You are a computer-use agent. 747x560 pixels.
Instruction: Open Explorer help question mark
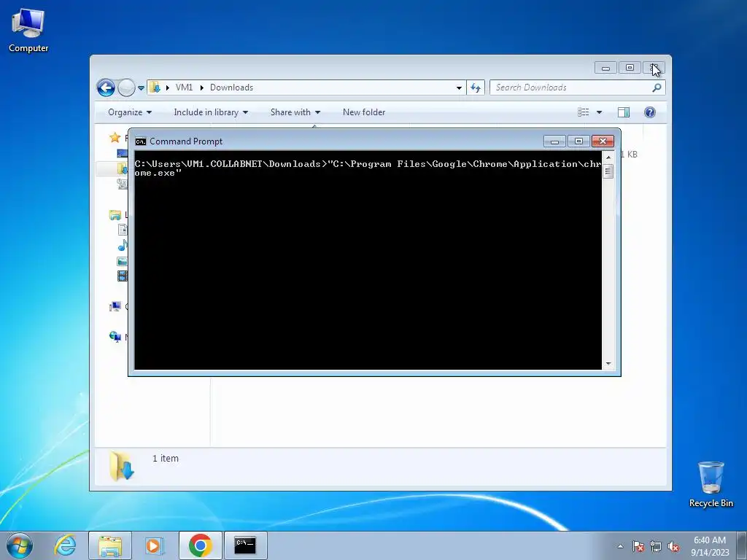click(650, 112)
